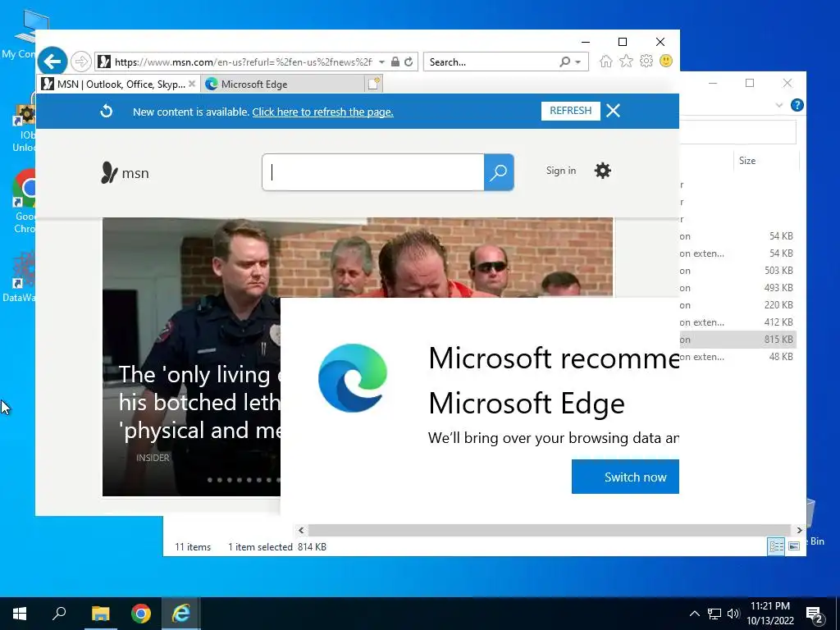Open the Windows Start menu
The width and height of the screenshot is (840, 630).
point(20,614)
